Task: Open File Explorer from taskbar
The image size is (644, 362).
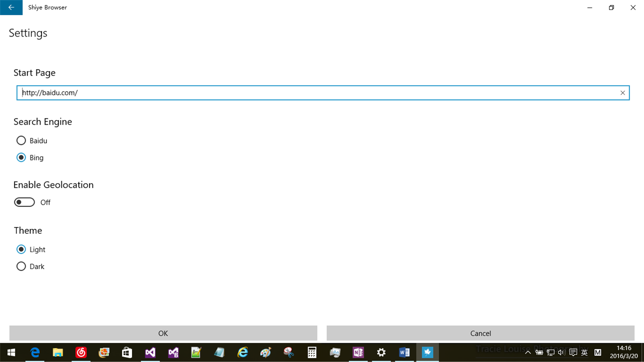Action: [x=58, y=353]
